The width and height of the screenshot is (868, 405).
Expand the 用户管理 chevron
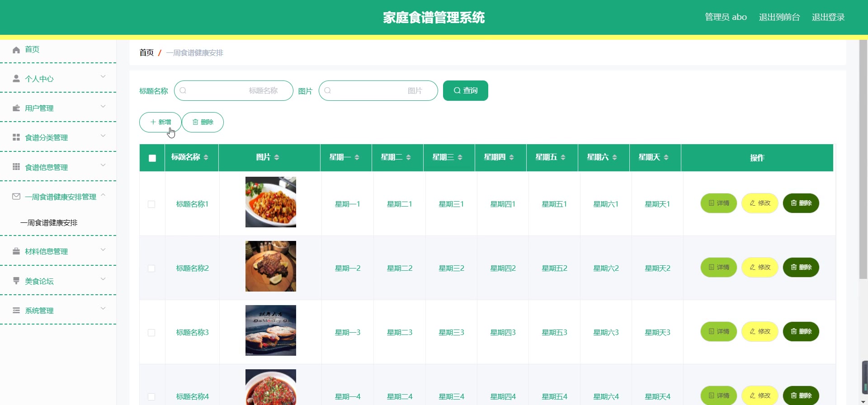(x=103, y=106)
